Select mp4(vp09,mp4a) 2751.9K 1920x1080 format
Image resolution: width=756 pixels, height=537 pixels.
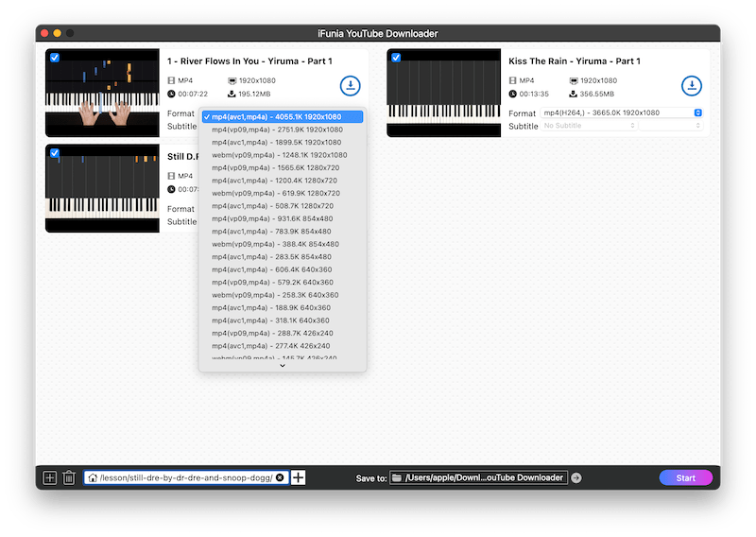click(277, 130)
